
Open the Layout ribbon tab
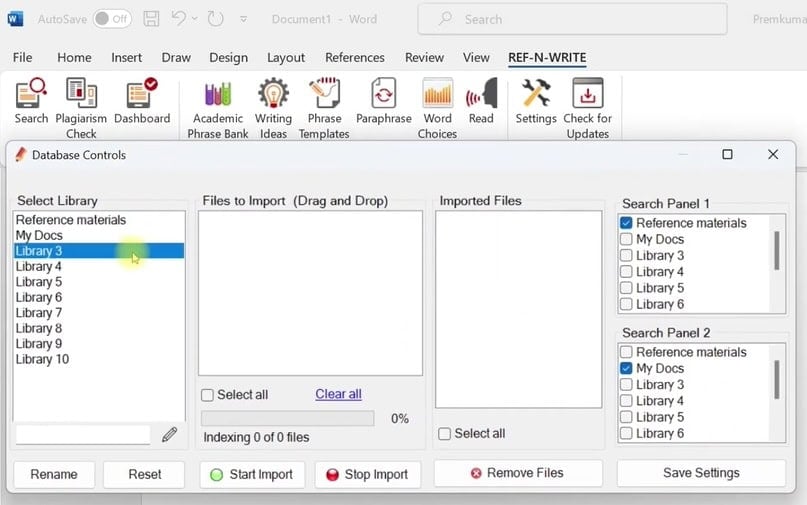(x=286, y=58)
